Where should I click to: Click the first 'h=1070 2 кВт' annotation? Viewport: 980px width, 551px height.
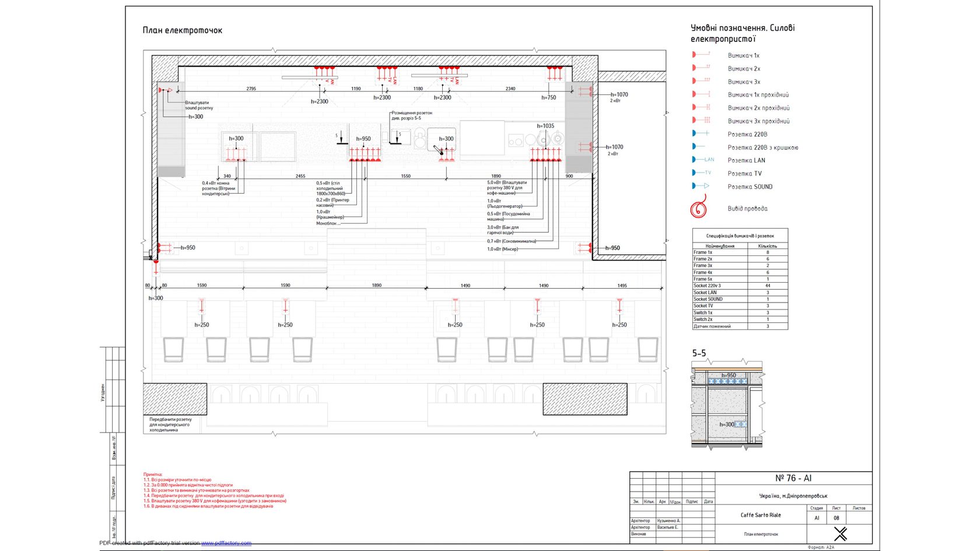[619, 97]
